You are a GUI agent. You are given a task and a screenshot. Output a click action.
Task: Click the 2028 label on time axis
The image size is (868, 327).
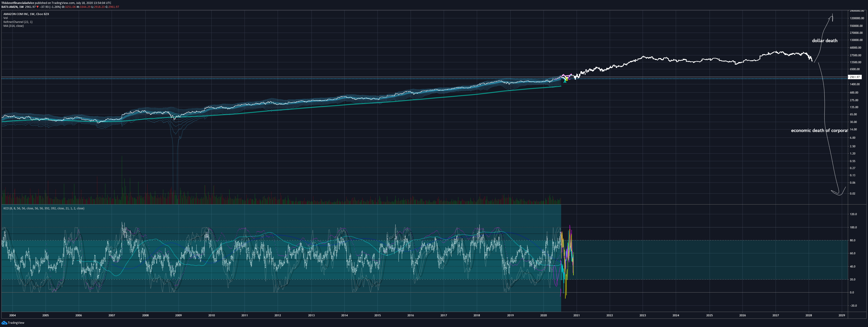[808, 316]
